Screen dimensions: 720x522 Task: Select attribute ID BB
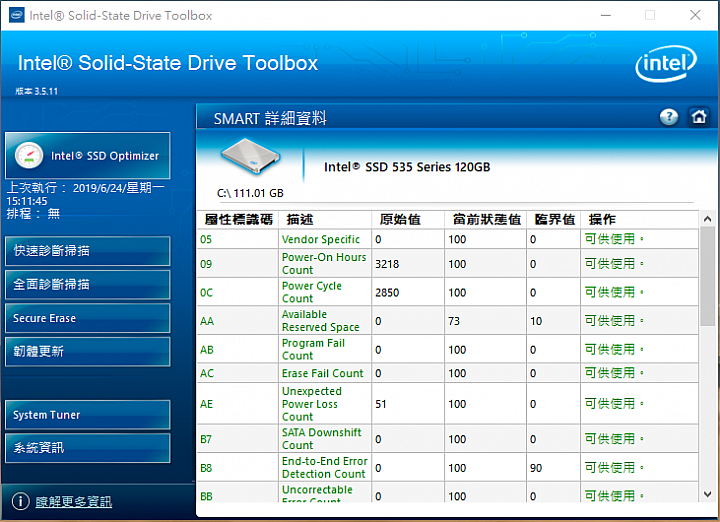pyautogui.click(x=206, y=496)
